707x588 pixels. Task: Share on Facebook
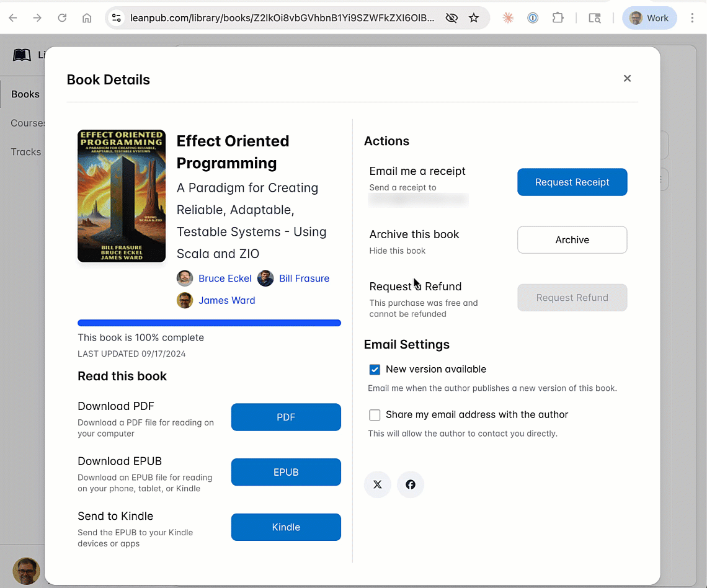point(411,484)
